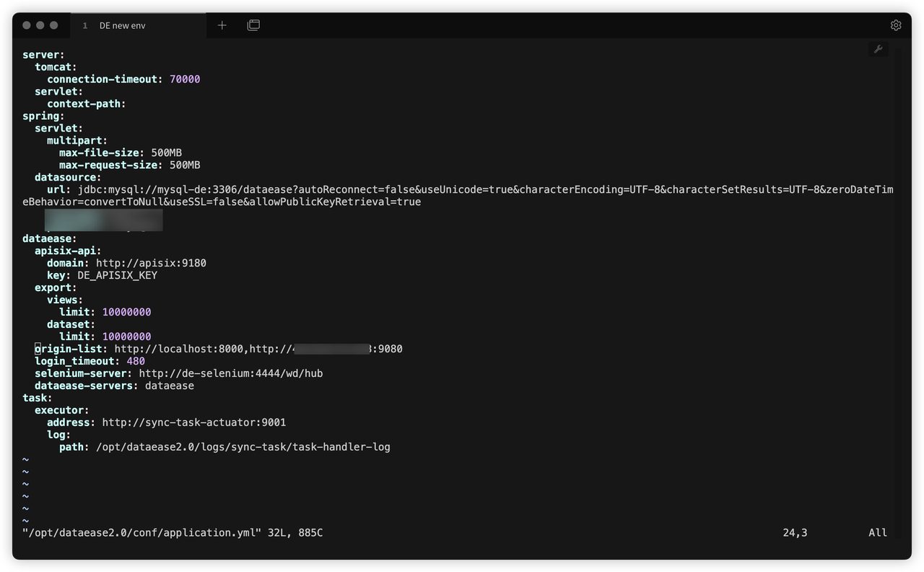Click the sync-task-actuator address URL
924x572 pixels.
coord(193,422)
